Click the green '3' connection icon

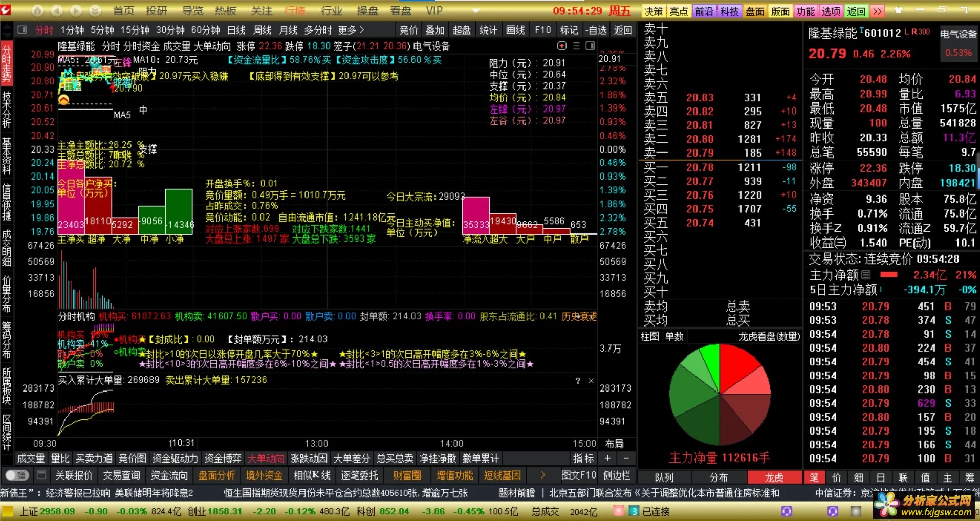(634, 511)
